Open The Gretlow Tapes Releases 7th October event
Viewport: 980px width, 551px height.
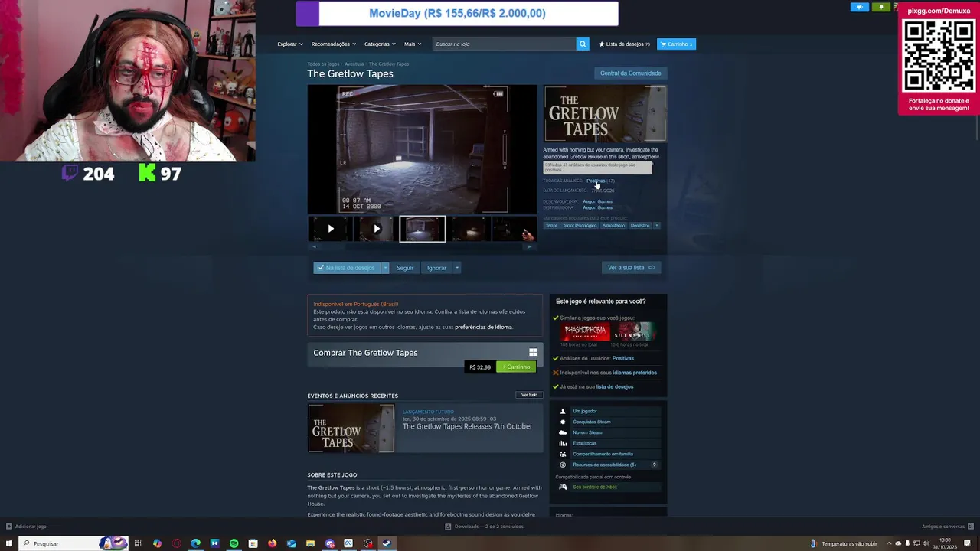(x=467, y=426)
